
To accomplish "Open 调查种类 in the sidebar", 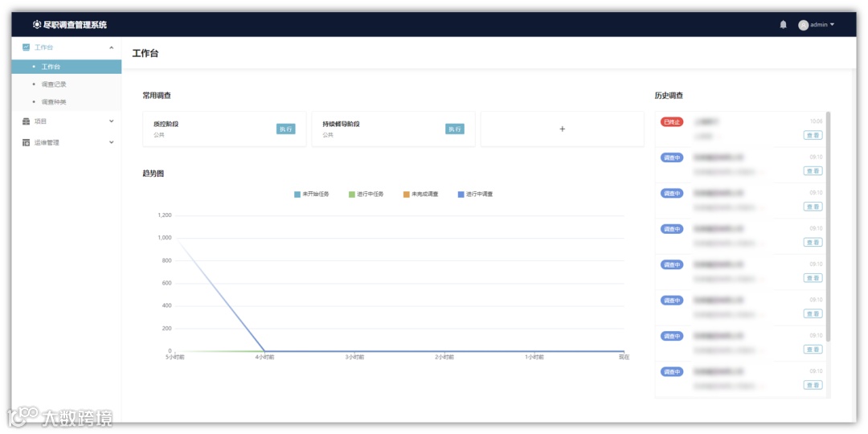I will coord(54,102).
